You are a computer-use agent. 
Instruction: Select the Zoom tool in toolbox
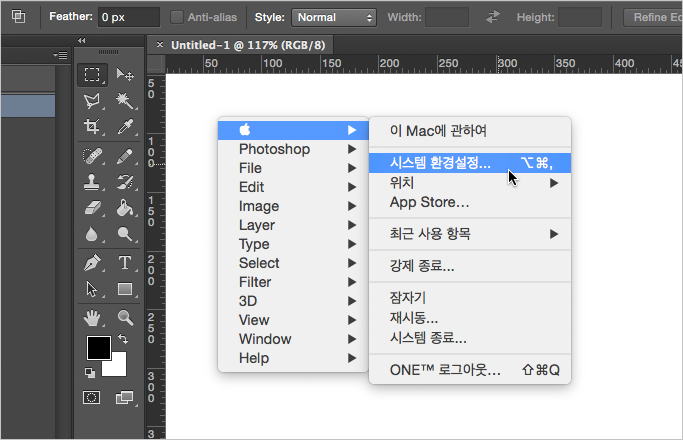click(x=125, y=318)
